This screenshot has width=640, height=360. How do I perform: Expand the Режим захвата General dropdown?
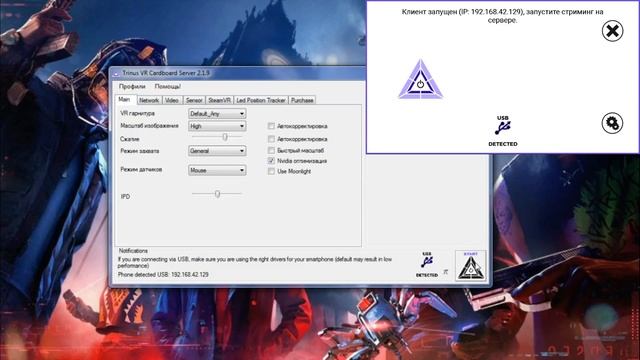pos(217,151)
